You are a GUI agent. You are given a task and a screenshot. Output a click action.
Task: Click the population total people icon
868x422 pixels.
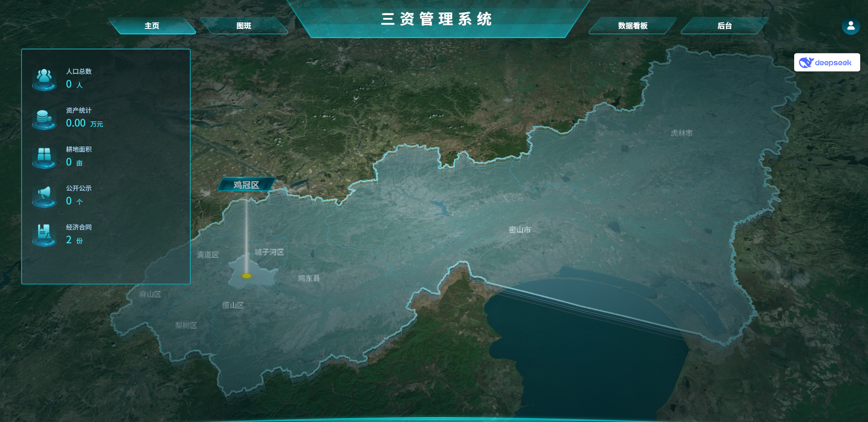tap(44, 79)
